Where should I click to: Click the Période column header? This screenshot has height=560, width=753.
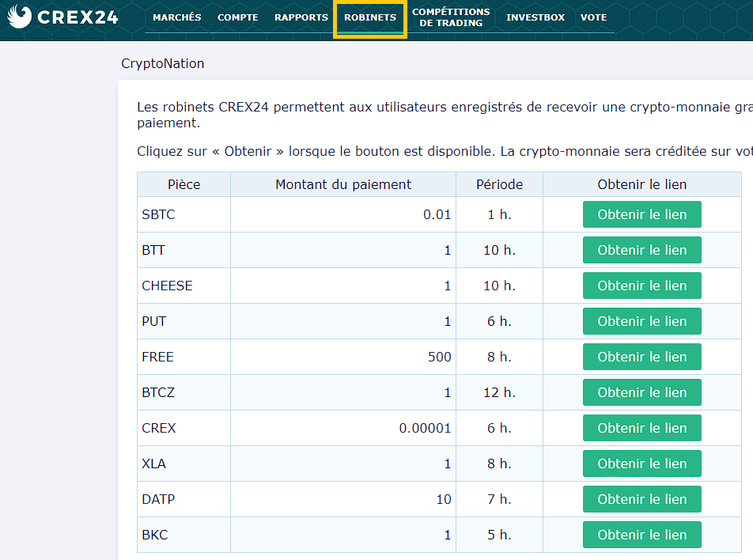click(x=499, y=184)
